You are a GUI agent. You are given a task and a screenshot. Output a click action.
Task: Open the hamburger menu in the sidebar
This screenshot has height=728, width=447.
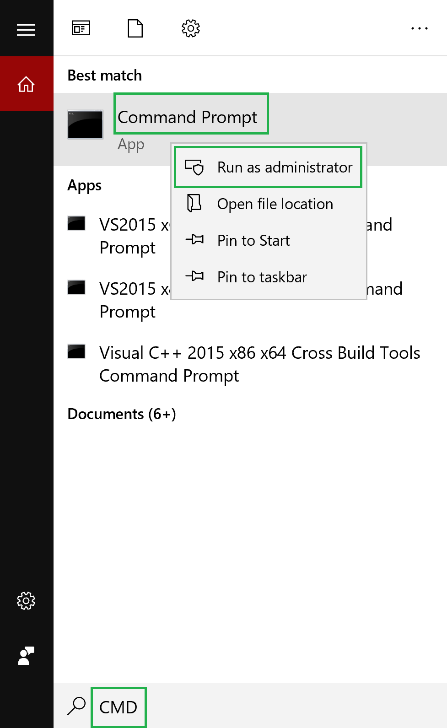coord(26,30)
